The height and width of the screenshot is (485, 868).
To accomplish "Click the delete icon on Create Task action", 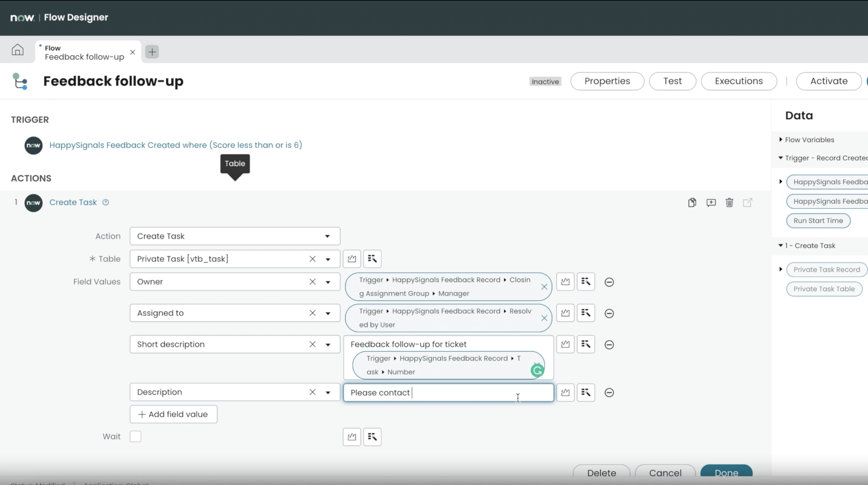I will [729, 202].
